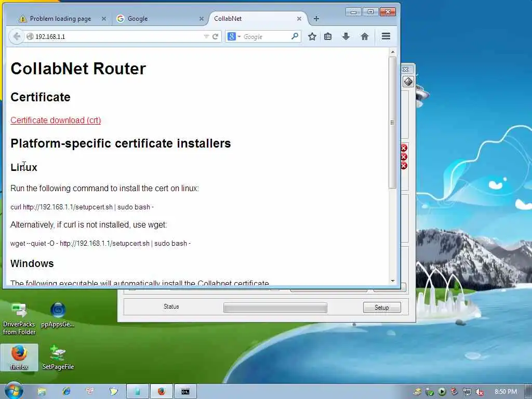Click the 192.168.1.1 address field

[119, 36]
